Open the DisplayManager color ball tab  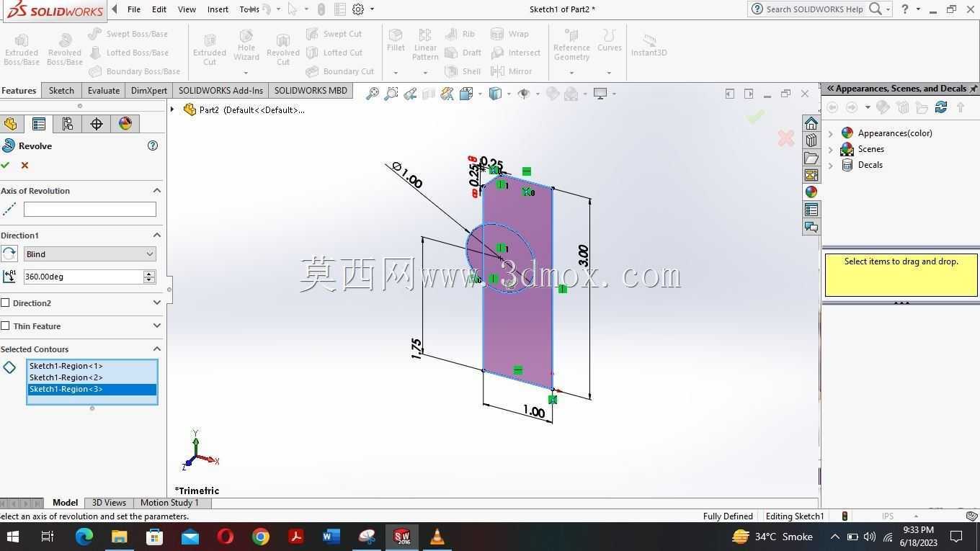(125, 124)
